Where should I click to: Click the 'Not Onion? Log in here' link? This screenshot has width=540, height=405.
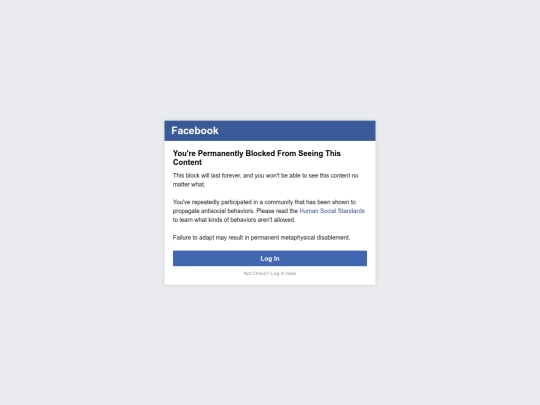point(270,273)
